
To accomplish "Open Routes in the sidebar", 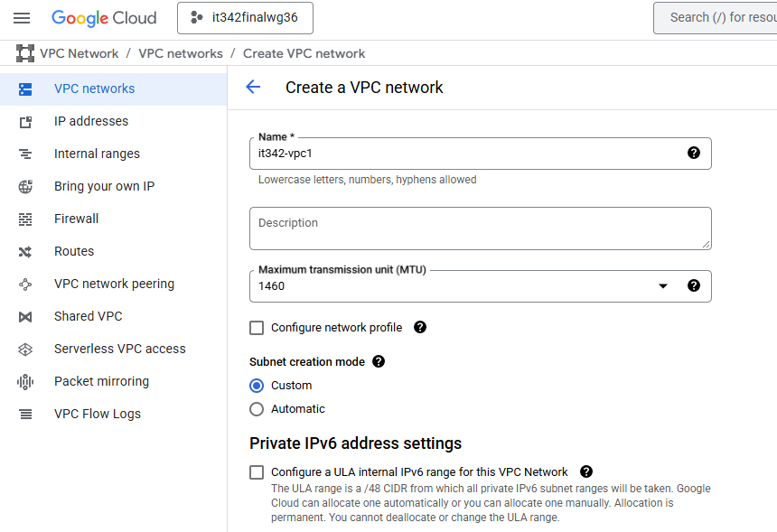I will pyautogui.click(x=74, y=251).
